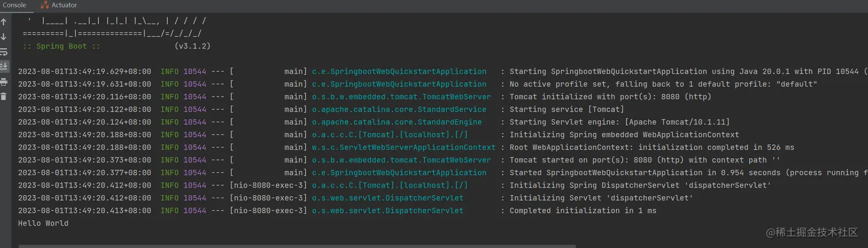This screenshot has width=868, height=248.
Task: Print the console output
Action: click(4, 82)
